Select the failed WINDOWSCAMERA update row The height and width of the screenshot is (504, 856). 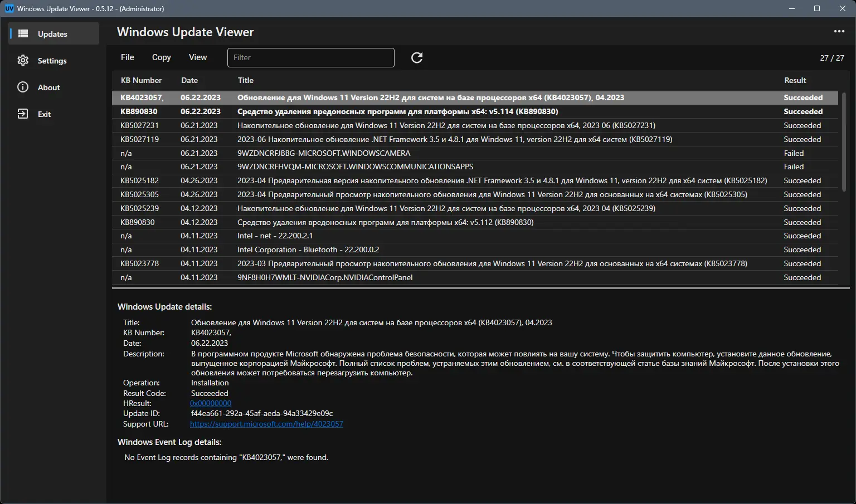pos(446,153)
